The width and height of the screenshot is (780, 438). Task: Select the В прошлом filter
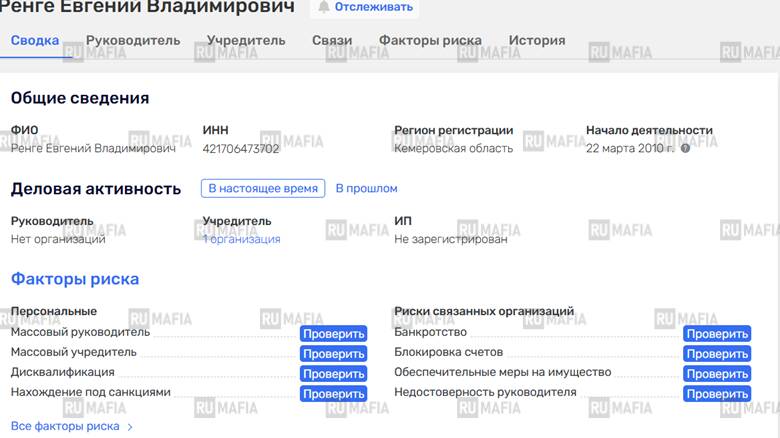point(367,188)
